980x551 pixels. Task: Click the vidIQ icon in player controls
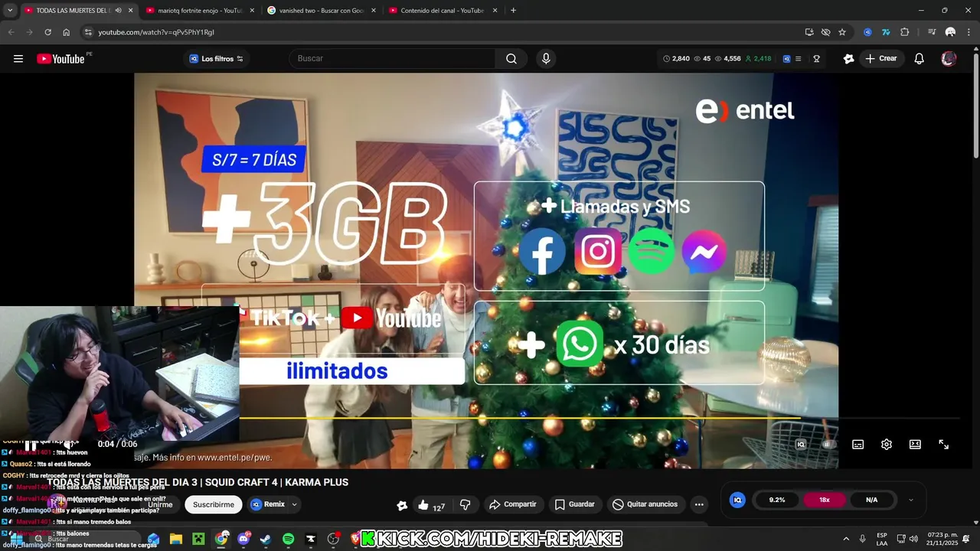pos(801,445)
